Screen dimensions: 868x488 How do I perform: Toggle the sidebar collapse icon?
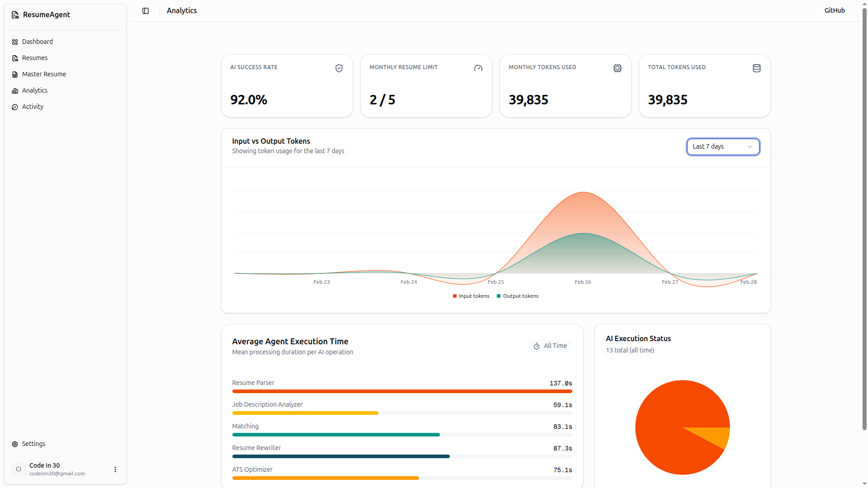(146, 11)
